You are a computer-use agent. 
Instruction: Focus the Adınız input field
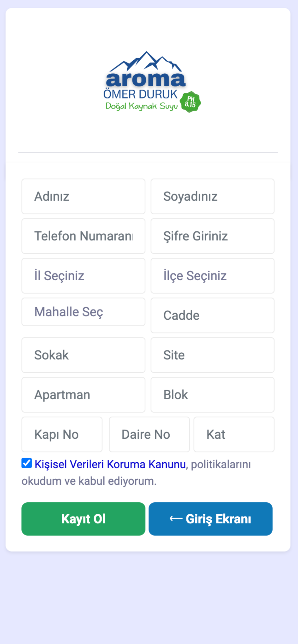[x=83, y=196]
